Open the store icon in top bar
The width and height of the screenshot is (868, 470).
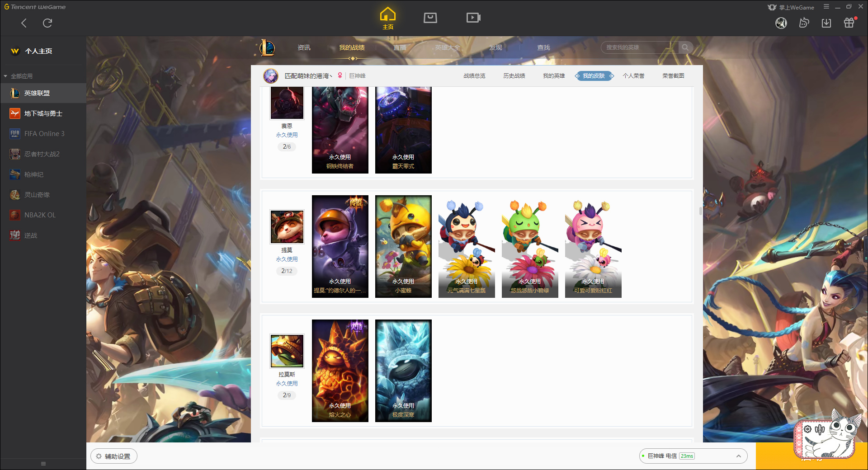[430, 18]
